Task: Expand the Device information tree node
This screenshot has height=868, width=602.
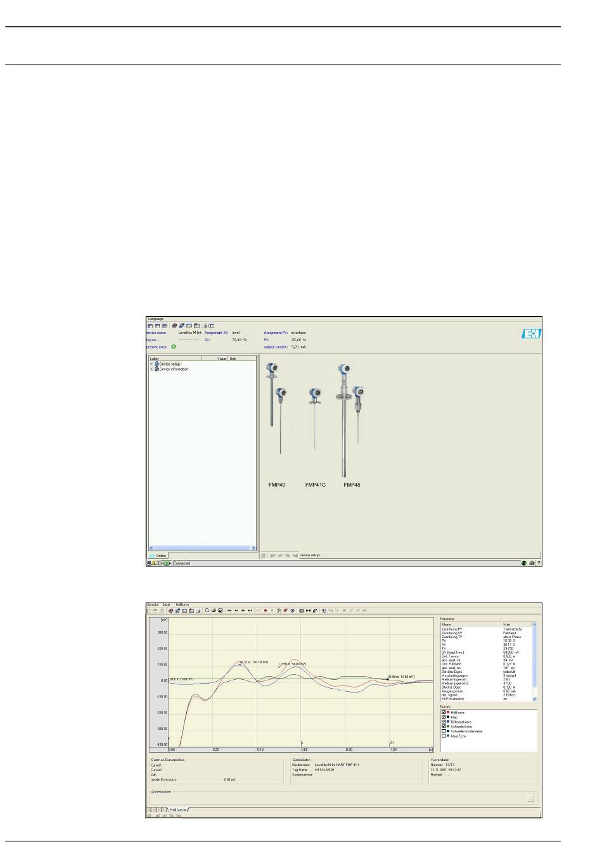Action: [151, 369]
